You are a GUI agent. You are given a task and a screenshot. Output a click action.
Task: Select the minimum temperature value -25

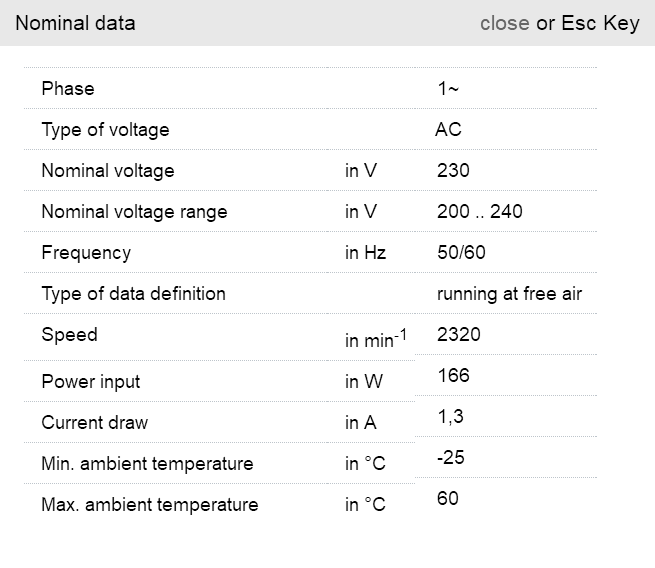(451, 458)
